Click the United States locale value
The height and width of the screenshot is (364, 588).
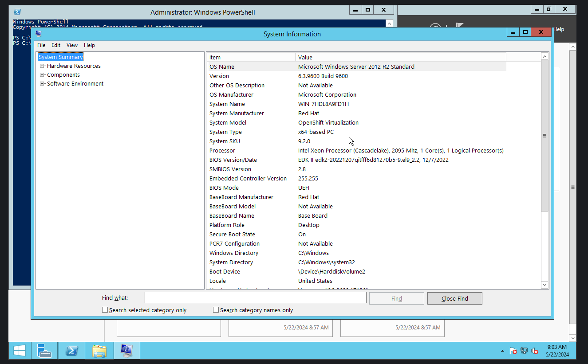pyautogui.click(x=315, y=281)
